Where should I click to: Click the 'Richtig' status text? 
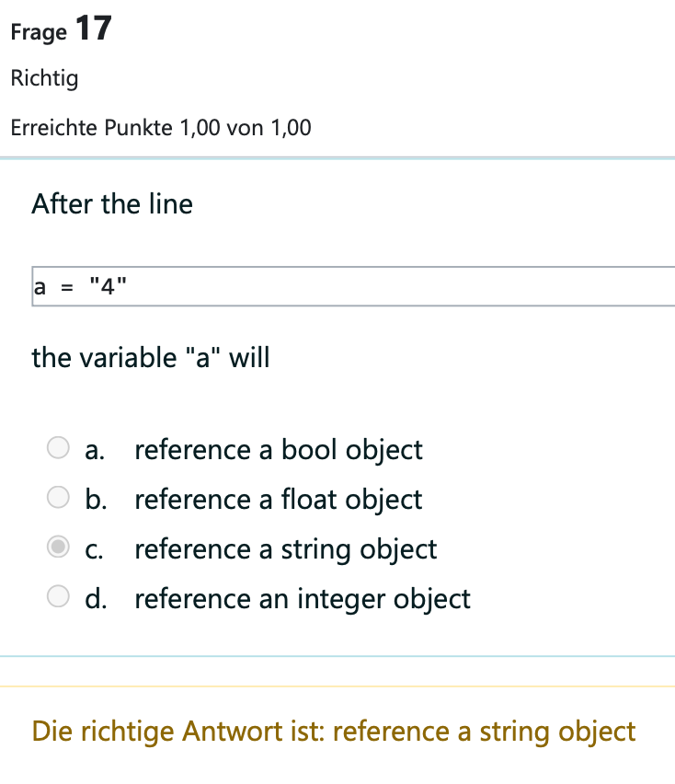tap(44, 78)
